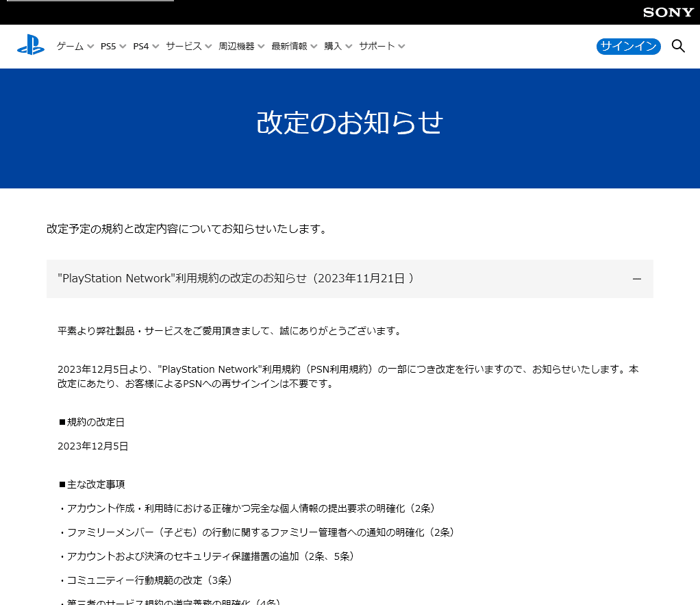
Task: Click bullet ファミリーメンバー（子ども）の行動に関する
Action: 257,532
